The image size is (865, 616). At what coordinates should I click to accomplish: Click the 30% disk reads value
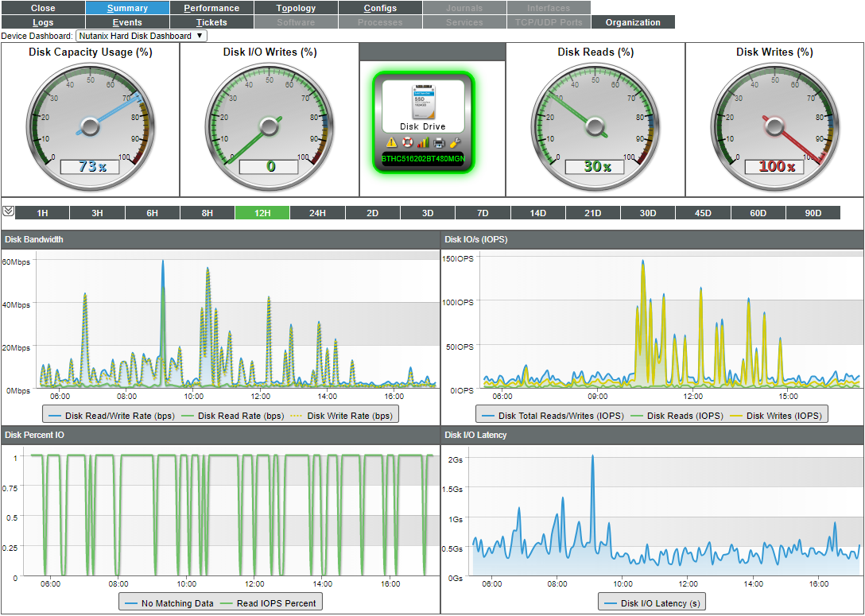click(595, 166)
